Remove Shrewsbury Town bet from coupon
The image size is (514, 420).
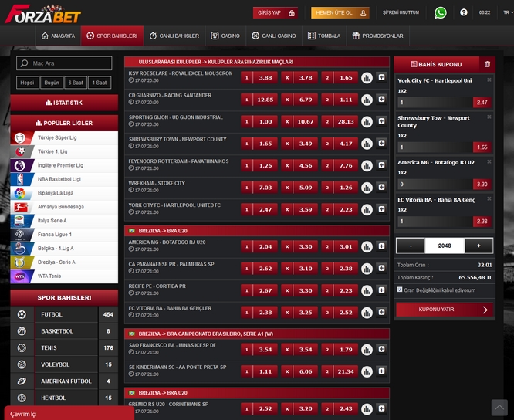(489, 117)
